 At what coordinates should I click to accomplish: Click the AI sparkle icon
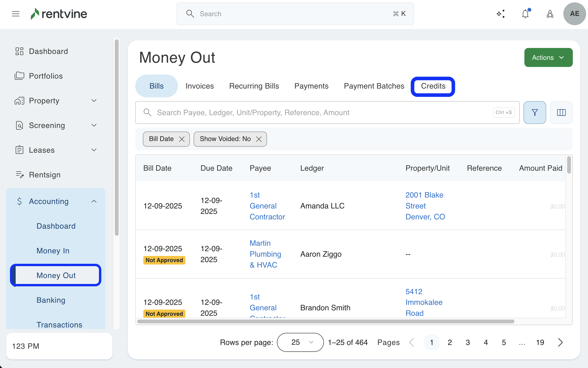pos(500,14)
